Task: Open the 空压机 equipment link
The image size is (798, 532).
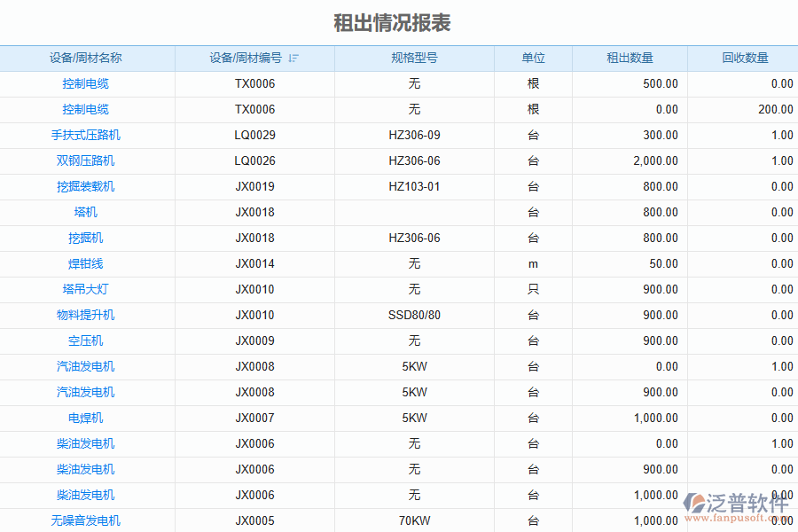Action: point(86,341)
